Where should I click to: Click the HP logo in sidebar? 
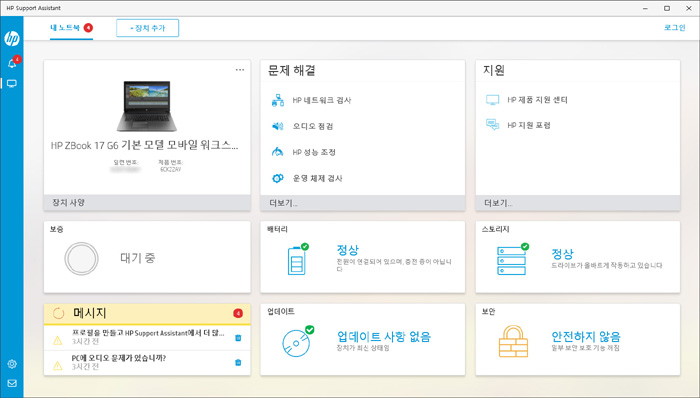point(12,39)
